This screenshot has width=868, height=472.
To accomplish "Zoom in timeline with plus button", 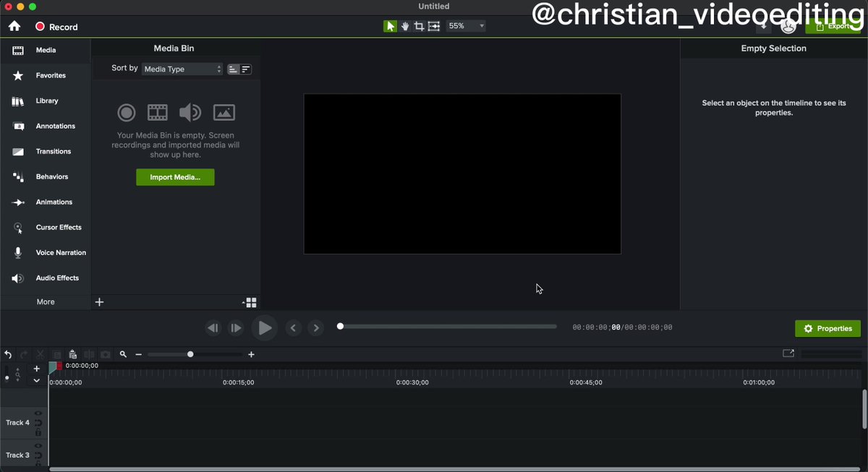I will point(251,354).
